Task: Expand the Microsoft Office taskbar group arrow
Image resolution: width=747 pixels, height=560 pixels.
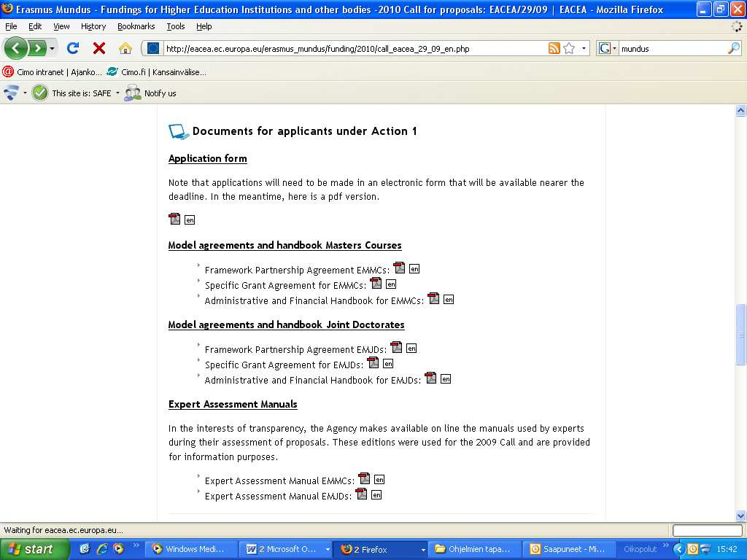Action: pyautogui.click(x=328, y=549)
